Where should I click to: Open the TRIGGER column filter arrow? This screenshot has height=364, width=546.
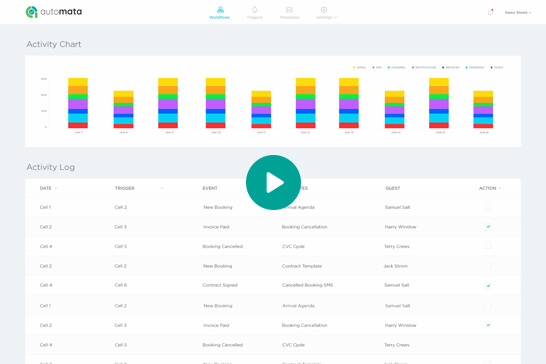(162, 188)
